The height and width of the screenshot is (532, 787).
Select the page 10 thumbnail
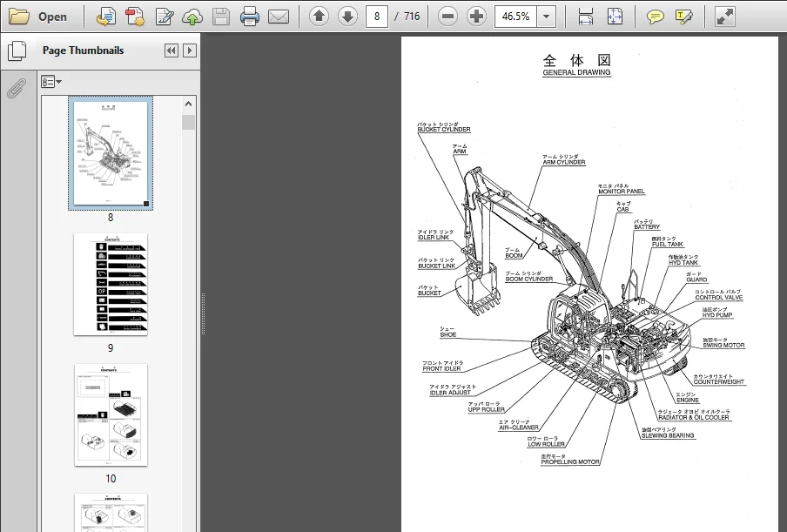point(111,414)
